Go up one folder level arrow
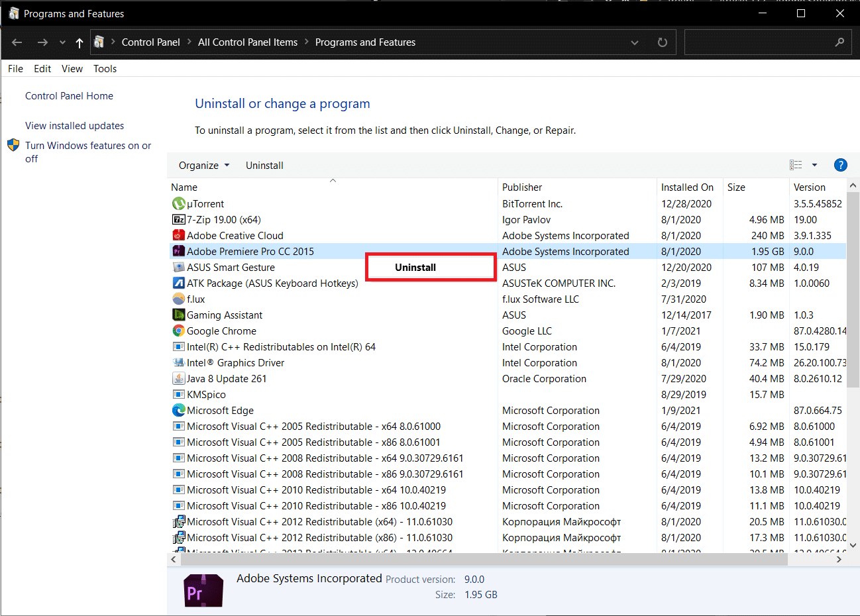This screenshot has width=860, height=616. pyautogui.click(x=80, y=42)
